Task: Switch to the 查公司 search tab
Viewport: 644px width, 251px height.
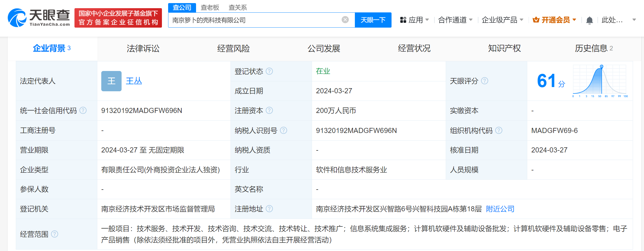Action: 182,8
